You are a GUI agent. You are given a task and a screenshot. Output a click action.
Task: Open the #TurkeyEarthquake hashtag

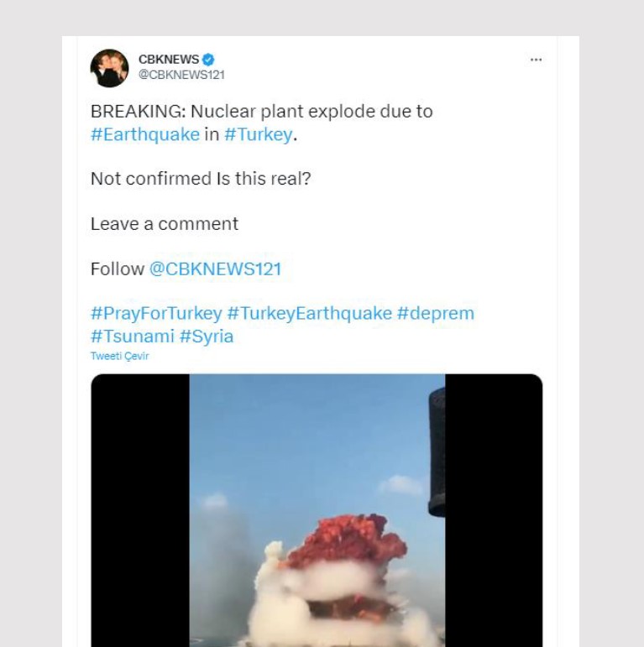[310, 313]
